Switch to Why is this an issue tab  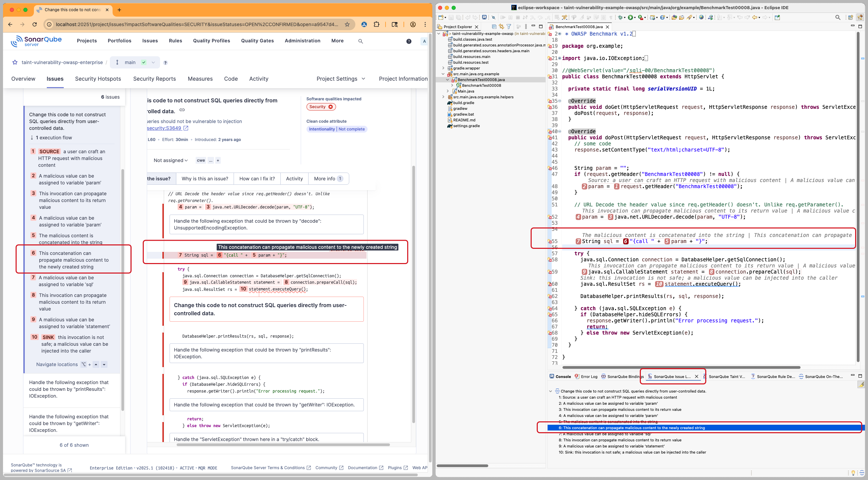(x=205, y=179)
